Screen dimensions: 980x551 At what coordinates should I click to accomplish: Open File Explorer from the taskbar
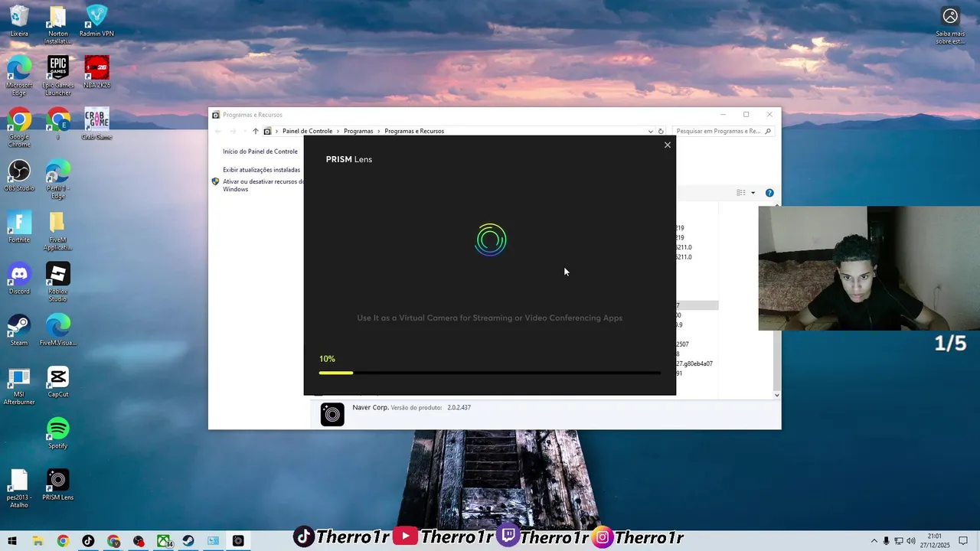click(38, 541)
